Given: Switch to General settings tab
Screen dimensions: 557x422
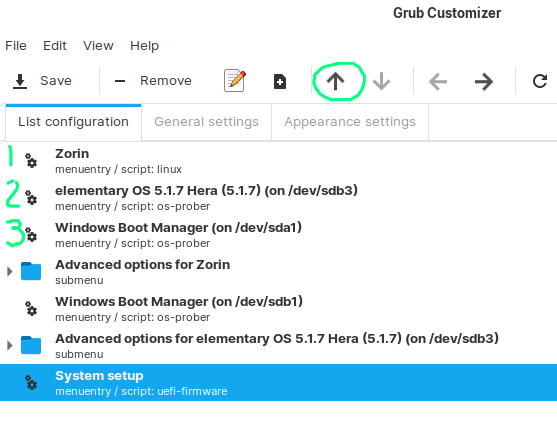Looking at the screenshot, I should pyautogui.click(x=206, y=122).
